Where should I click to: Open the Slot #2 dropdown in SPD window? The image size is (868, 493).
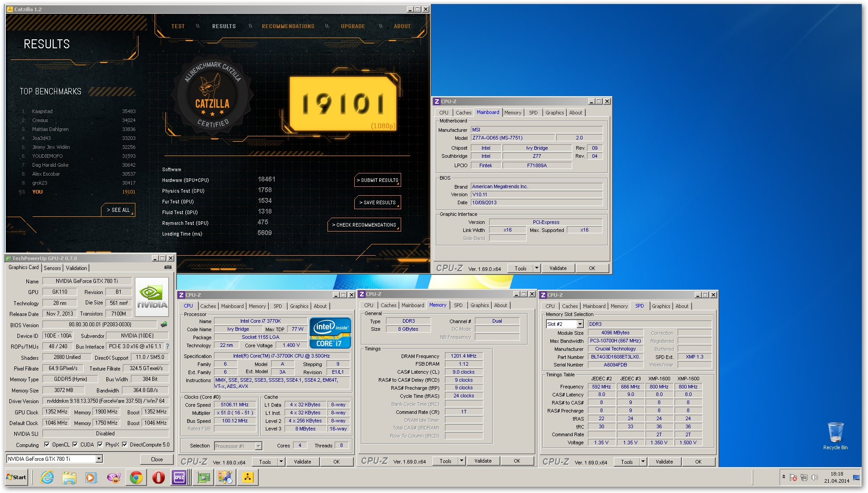click(x=580, y=324)
